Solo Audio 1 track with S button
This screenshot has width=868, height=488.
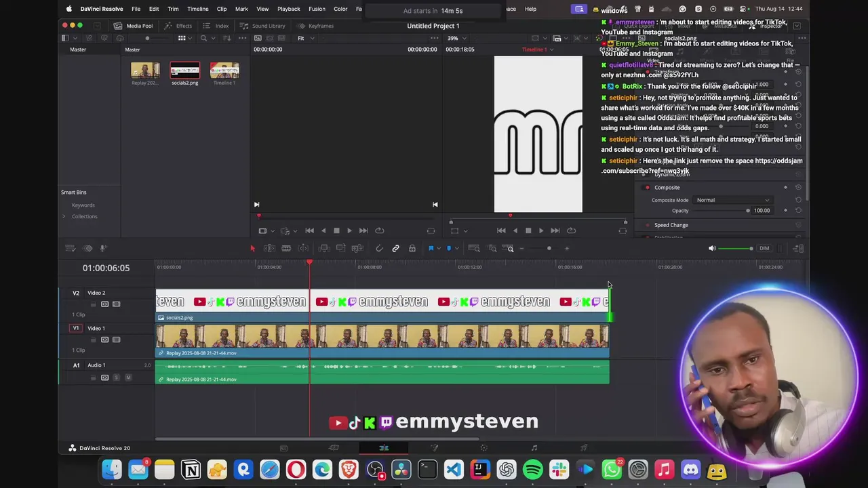116,378
